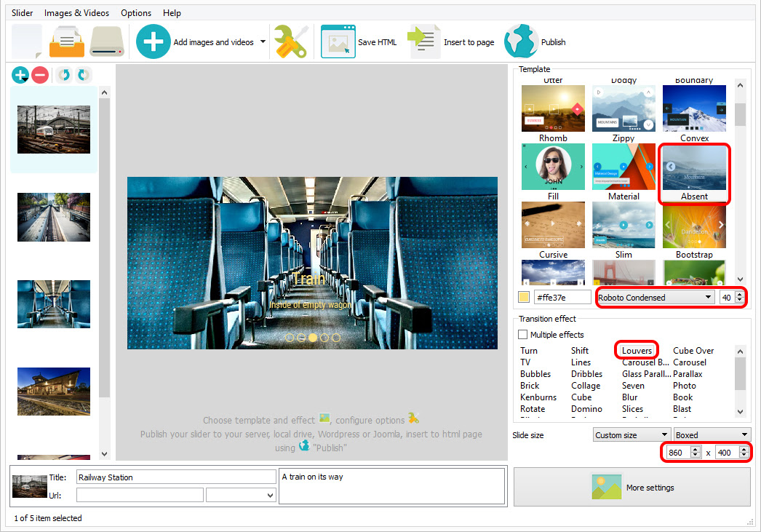Viewport: 761px width, 532px height.
Task: Click the yellow caption color swatch
Action: point(524,297)
